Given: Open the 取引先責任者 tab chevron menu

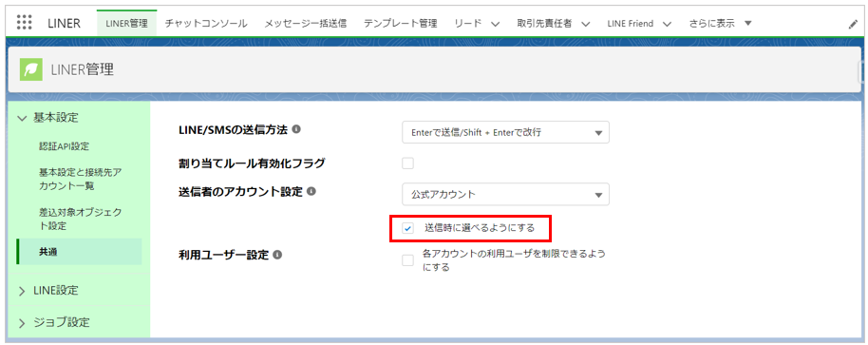Looking at the screenshot, I should (x=586, y=24).
